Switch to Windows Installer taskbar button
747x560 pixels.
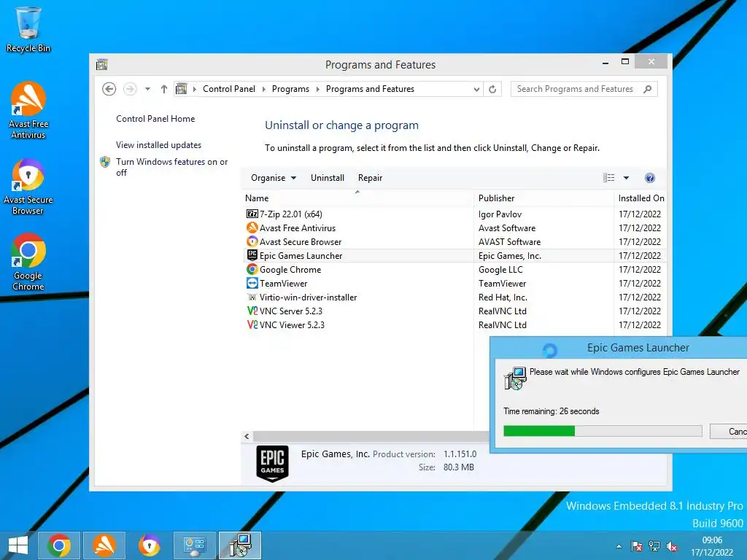point(240,545)
